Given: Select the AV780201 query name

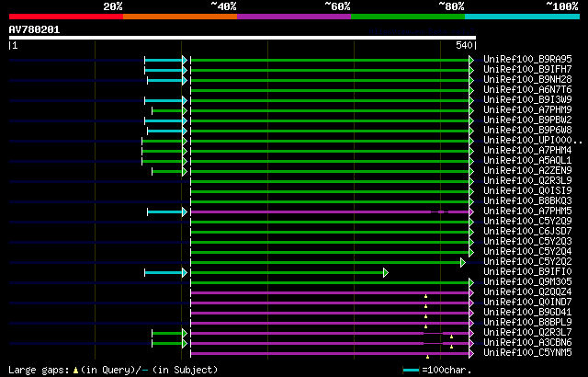Looking at the screenshot, I should click(34, 29).
